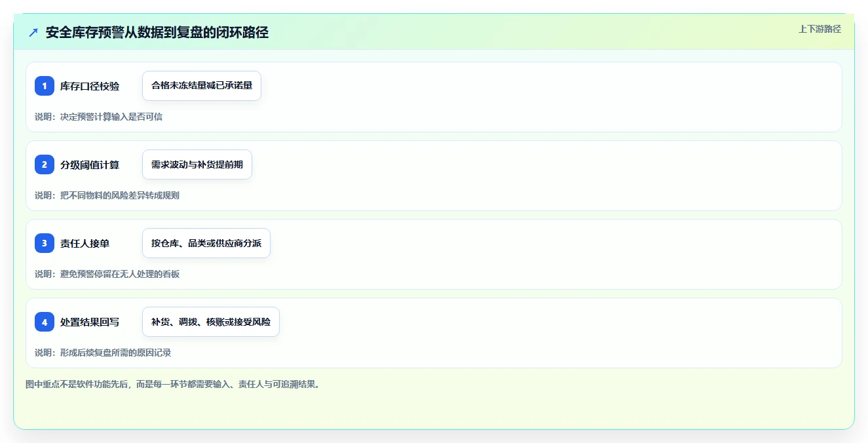This screenshot has height=443, width=868.
Task: Click the step label 处置结果回写
Action: 90,322
